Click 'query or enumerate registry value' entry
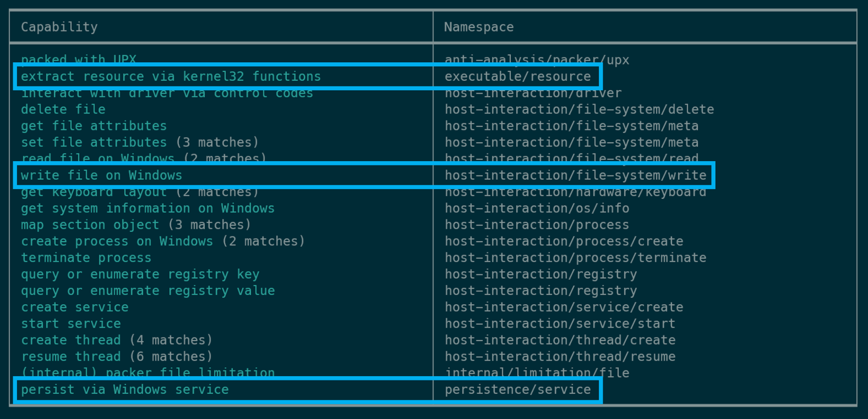Screen dimensions: 868x419 pyautogui.click(x=148, y=291)
